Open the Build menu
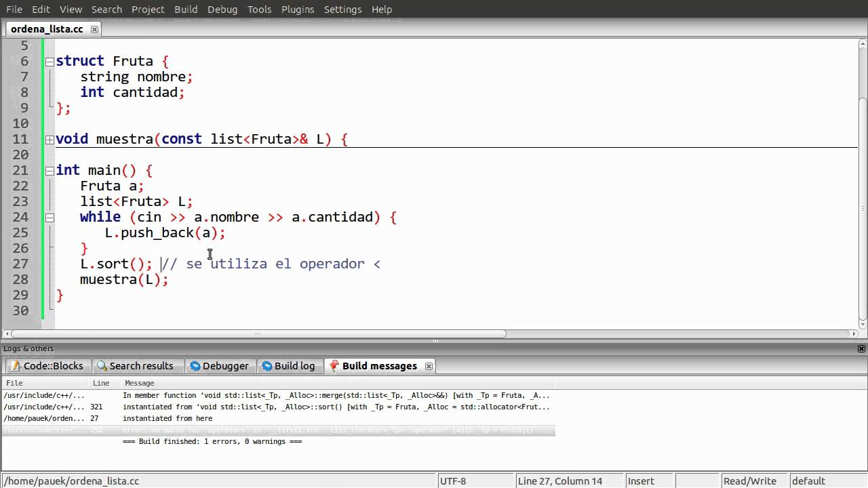This screenshot has width=868, height=488. pyautogui.click(x=185, y=9)
